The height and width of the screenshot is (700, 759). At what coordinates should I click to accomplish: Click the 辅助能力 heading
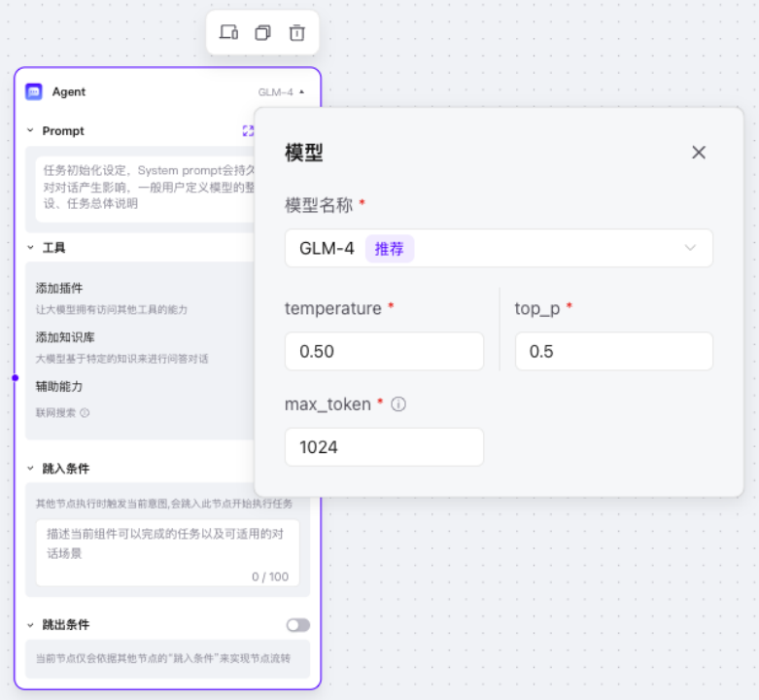coord(59,386)
